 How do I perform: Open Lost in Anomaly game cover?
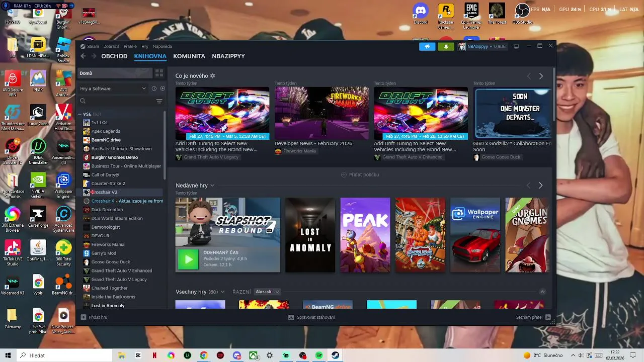click(310, 235)
